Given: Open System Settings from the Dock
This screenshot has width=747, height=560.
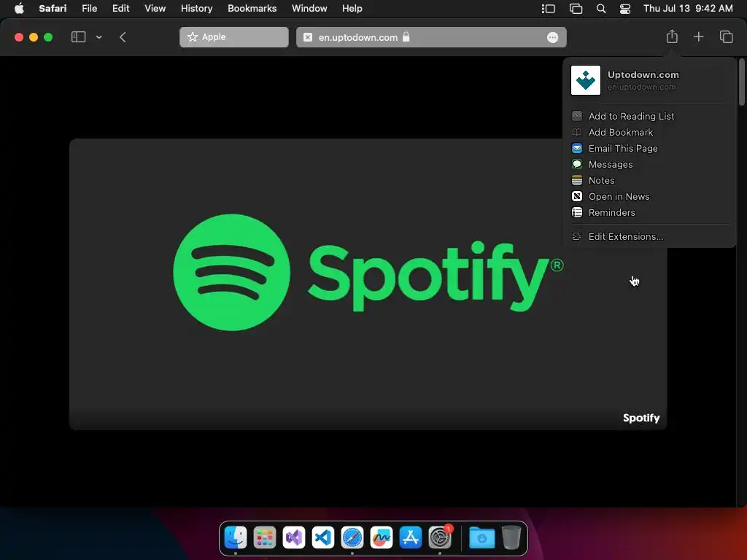Looking at the screenshot, I should [440, 538].
